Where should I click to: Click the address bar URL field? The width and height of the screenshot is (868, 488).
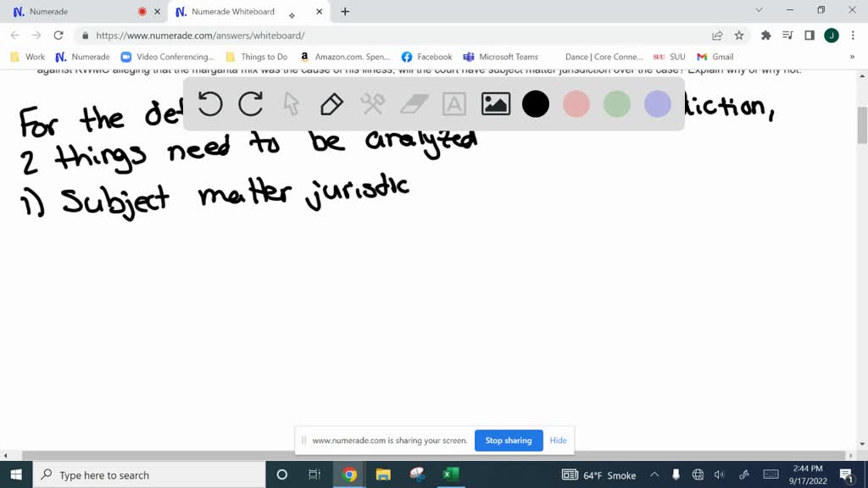click(x=390, y=36)
